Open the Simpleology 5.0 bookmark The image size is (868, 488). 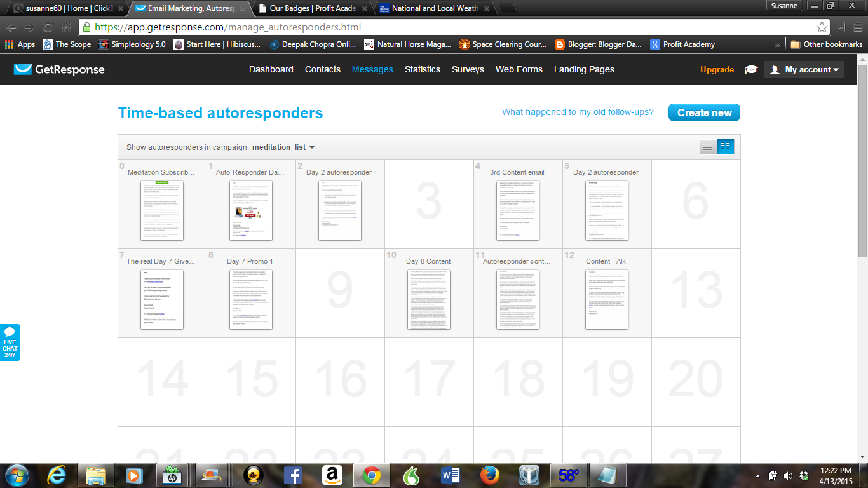coord(132,44)
